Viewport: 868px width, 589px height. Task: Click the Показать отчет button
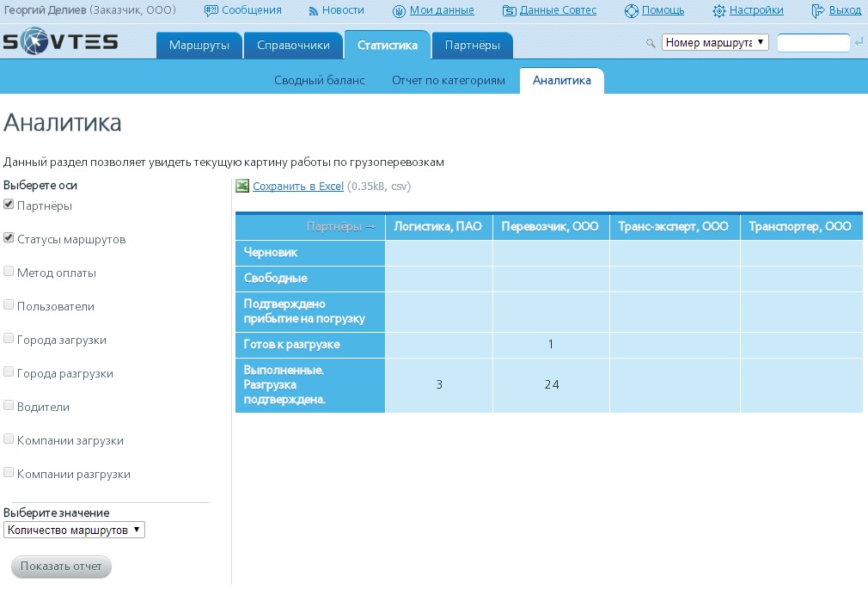pyautogui.click(x=61, y=567)
